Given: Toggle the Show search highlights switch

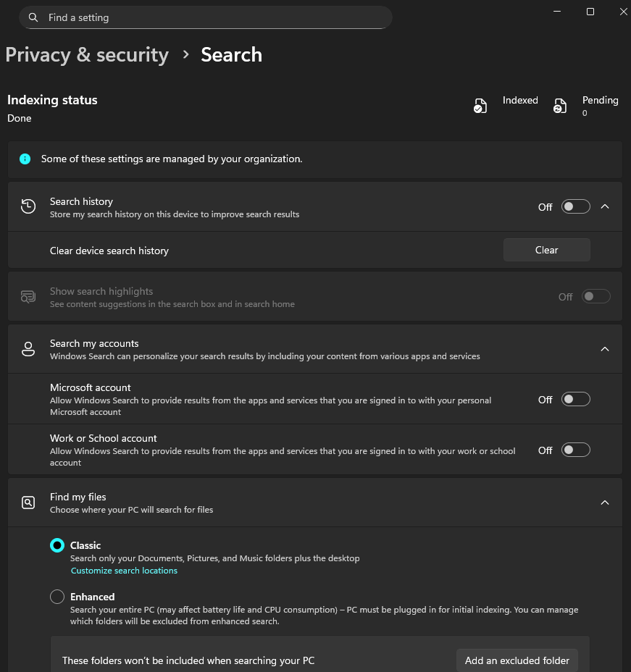Looking at the screenshot, I should (x=596, y=296).
